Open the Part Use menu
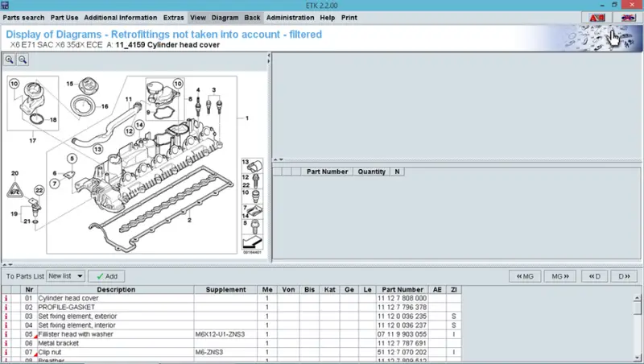Viewport: 644px width, 364px height. [x=64, y=18]
